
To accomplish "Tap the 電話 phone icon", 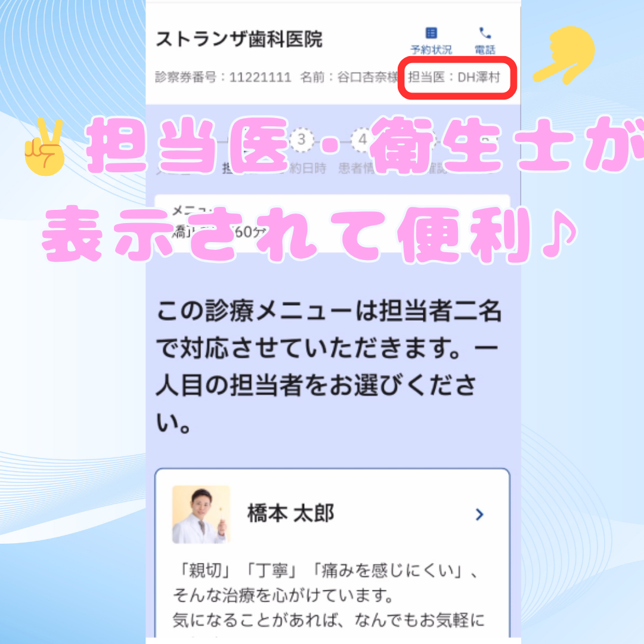I will pos(485,33).
